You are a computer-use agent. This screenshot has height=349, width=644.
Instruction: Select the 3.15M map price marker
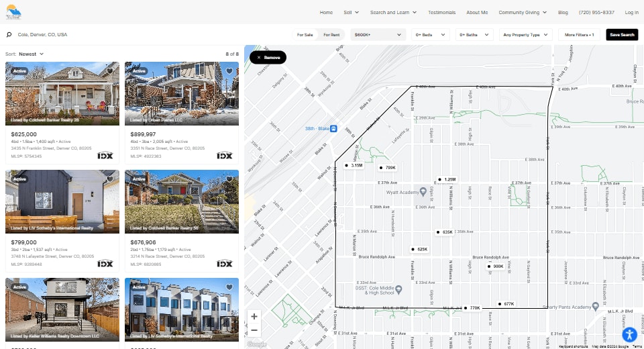pos(354,165)
